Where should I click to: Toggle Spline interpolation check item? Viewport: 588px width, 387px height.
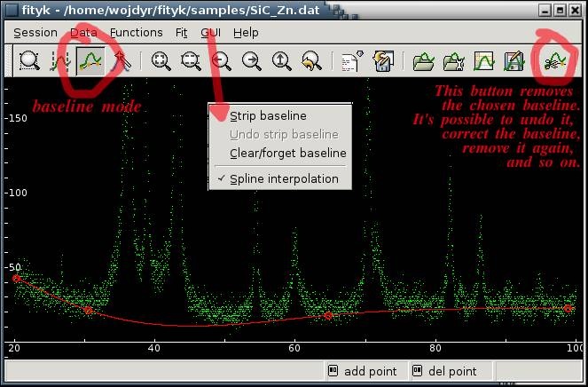click(x=280, y=179)
